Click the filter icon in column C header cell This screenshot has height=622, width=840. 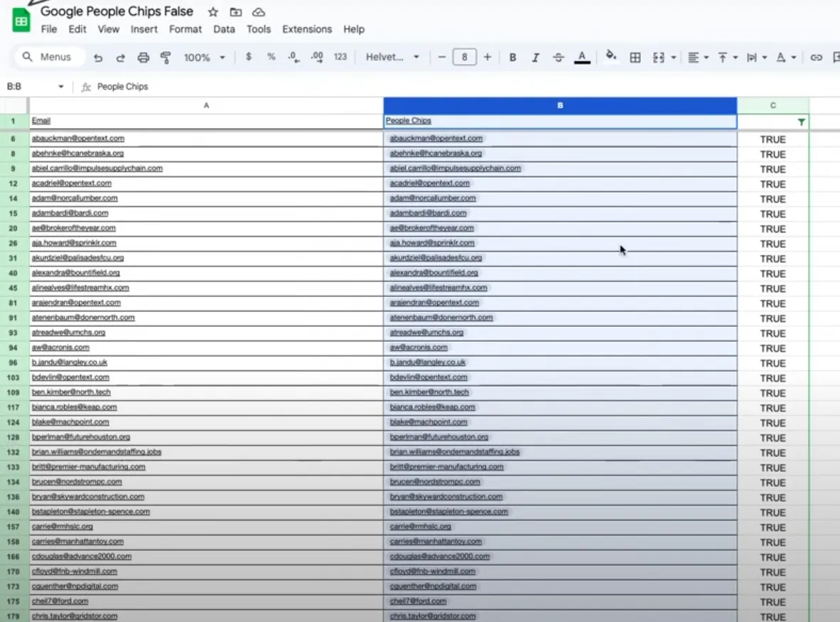point(801,122)
